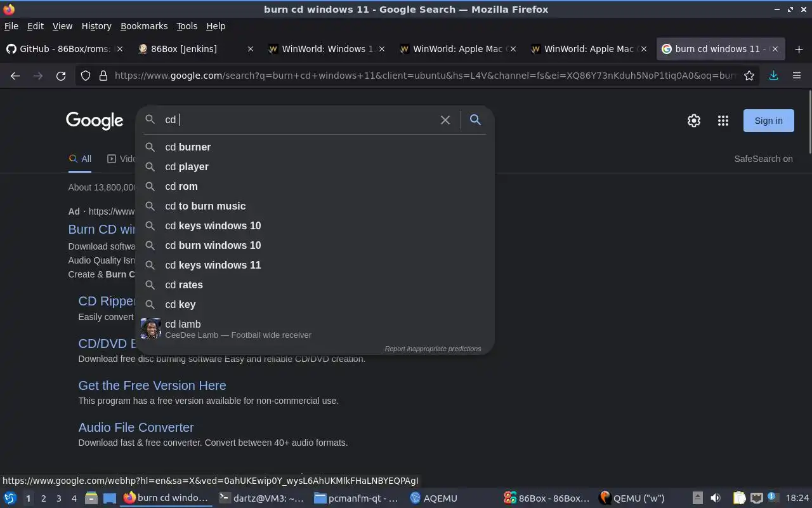Click SafeSearch on label

coord(763,159)
